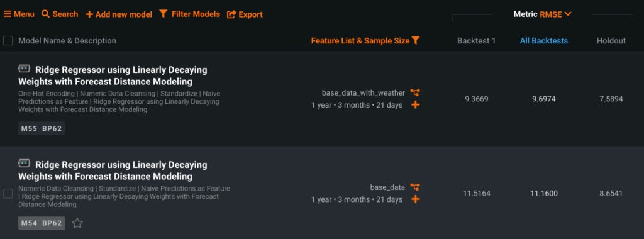The height and width of the screenshot is (239, 644).
Task: Open the first Ridge Regressor model title
Action: 113,75
